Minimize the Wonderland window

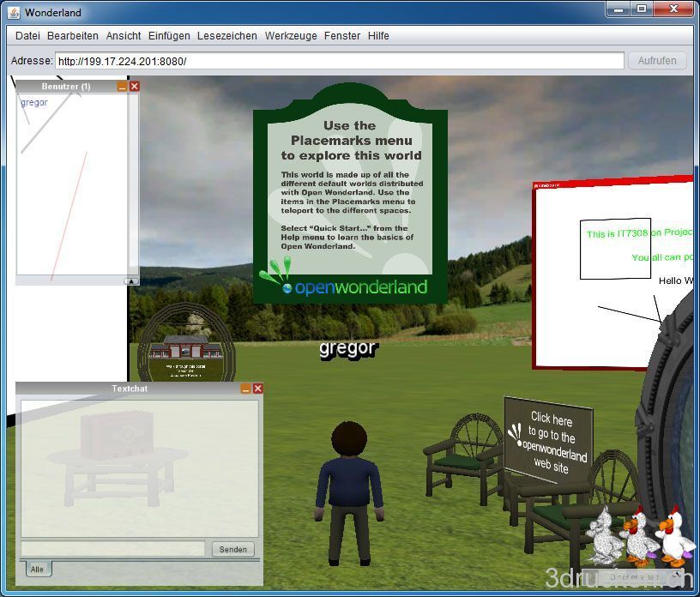[x=619, y=9]
